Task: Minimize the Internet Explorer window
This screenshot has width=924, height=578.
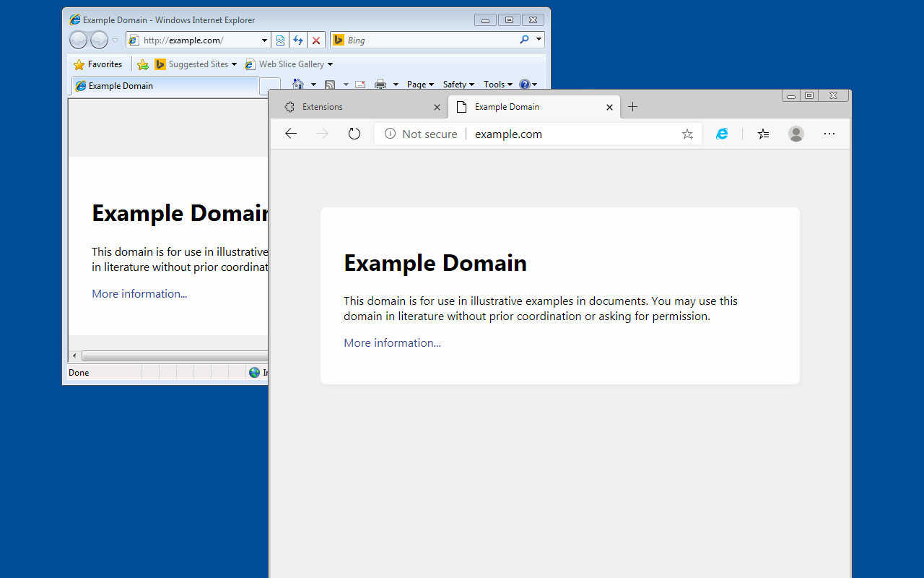Action: (x=485, y=20)
